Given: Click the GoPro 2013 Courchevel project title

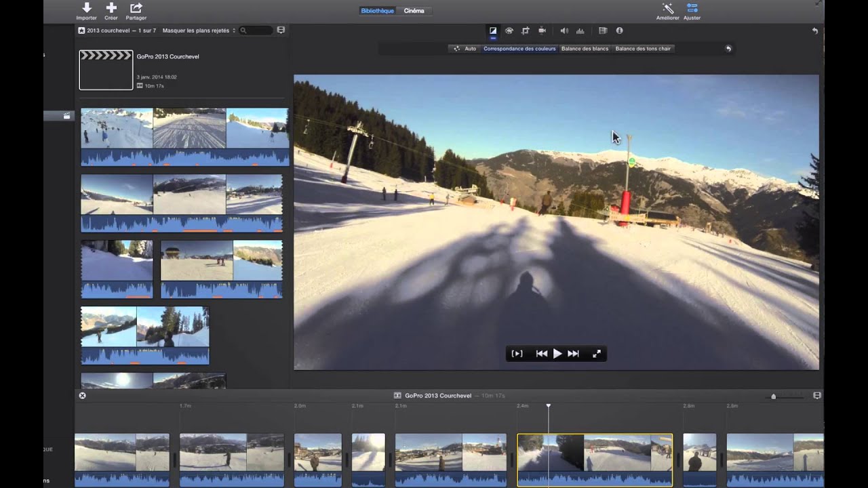Looking at the screenshot, I should (x=167, y=57).
